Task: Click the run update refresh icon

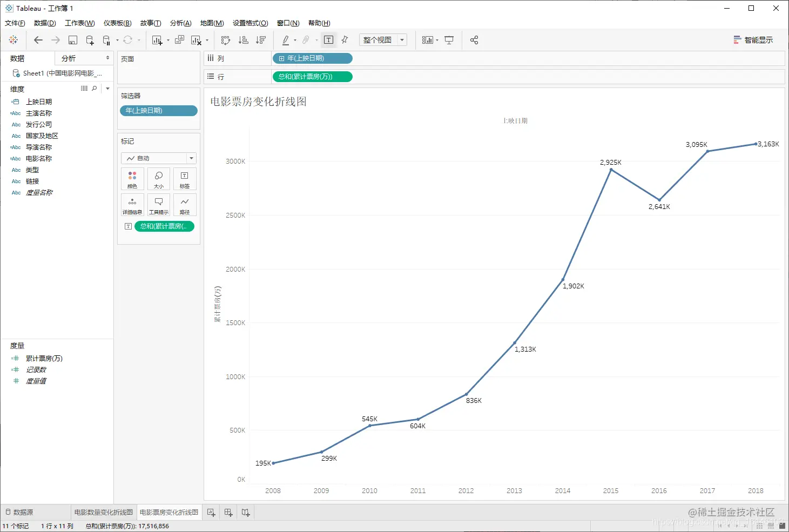Action: point(128,40)
